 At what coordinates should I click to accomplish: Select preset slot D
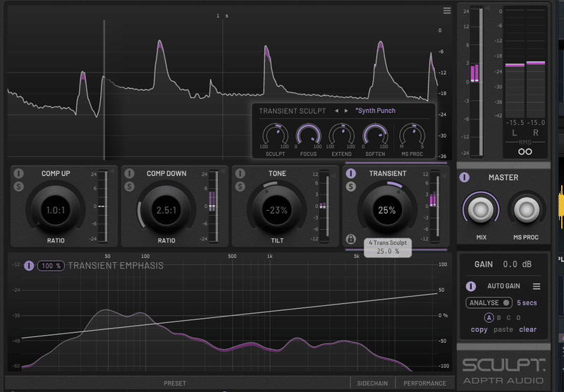[518, 318]
